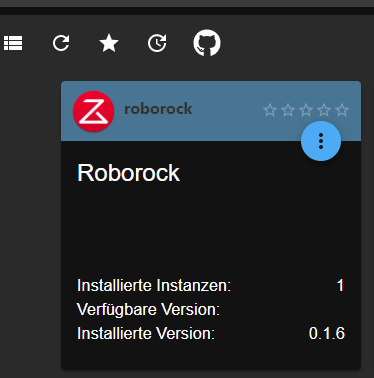374x378 pixels.
Task: Rate roborock adapter with star rating
Action: coord(306,110)
